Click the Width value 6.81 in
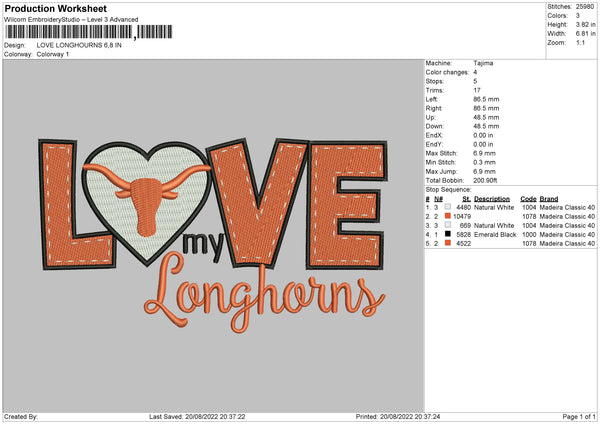Screen dimensions: 600x424 point(585,34)
